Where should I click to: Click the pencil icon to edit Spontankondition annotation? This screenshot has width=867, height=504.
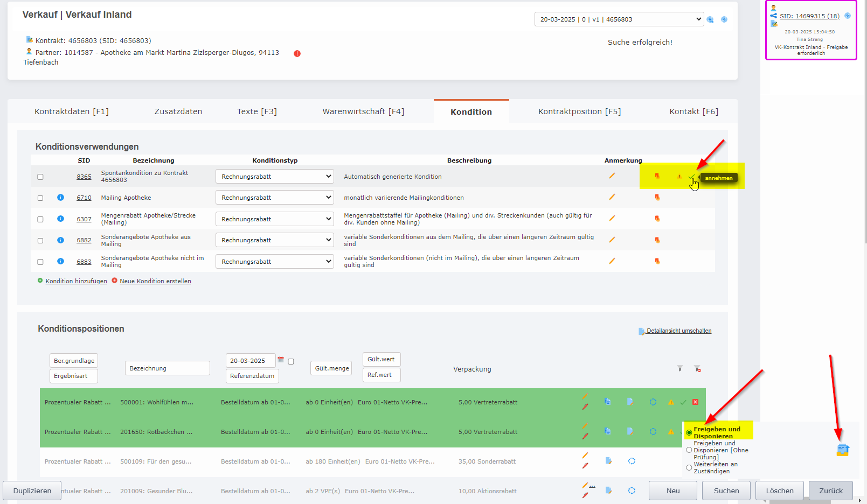[x=612, y=175]
